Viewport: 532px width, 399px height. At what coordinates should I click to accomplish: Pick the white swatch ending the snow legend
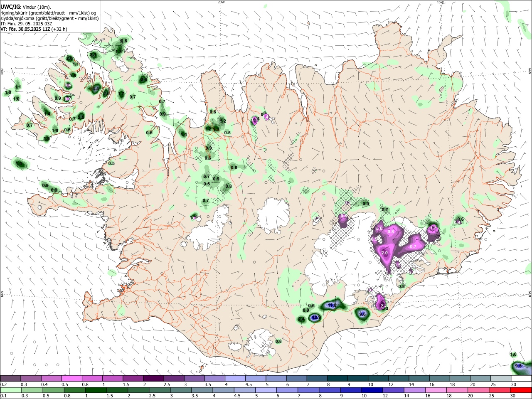pyautogui.click(x=521, y=379)
